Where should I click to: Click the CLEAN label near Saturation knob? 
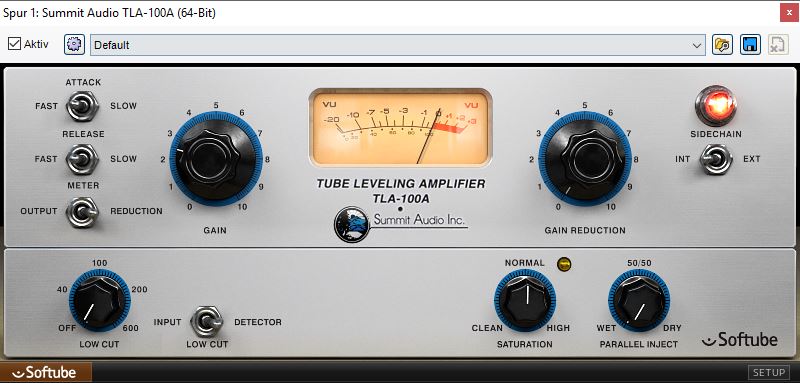pyautogui.click(x=487, y=328)
